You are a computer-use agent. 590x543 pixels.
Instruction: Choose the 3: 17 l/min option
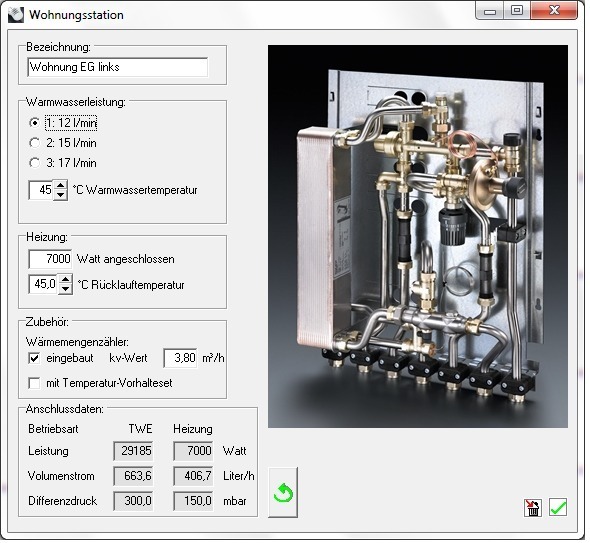pyautogui.click(x=34, y=163)
